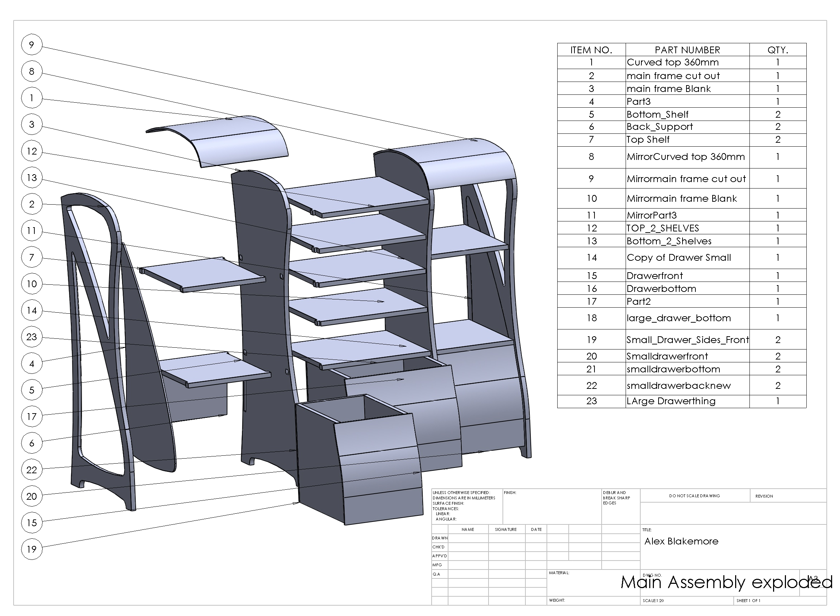Click the balloon callout numbered 12
The width and height of the screenshot is (840, 616).
(32, 151)
